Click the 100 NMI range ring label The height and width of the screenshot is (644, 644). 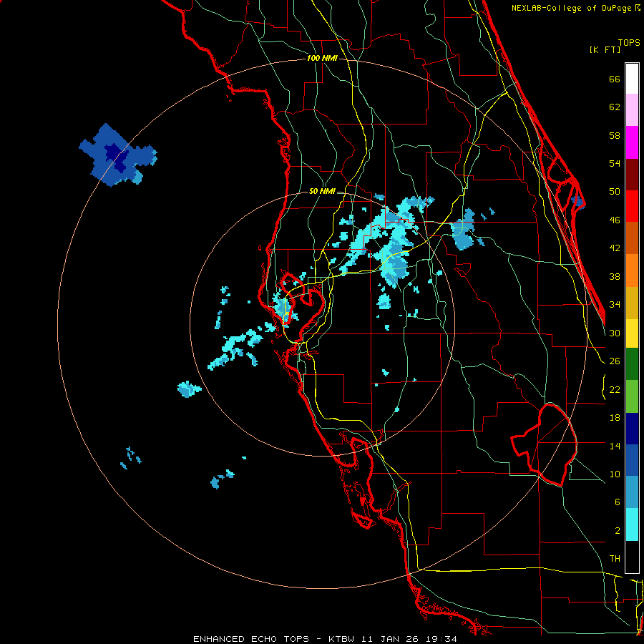tap(322, 59)
